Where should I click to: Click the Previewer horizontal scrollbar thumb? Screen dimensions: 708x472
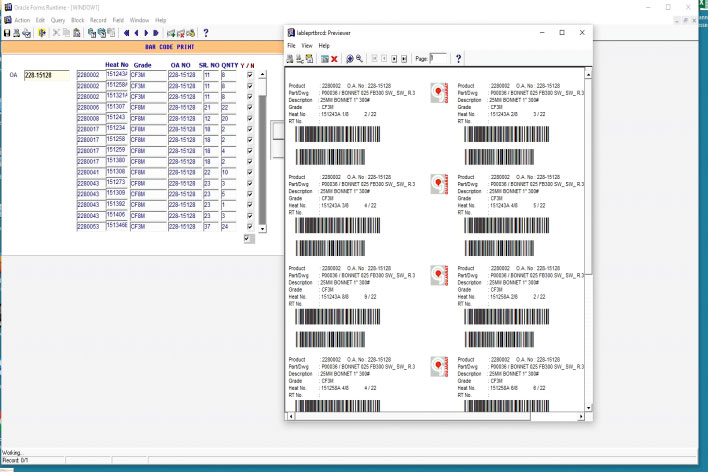[413, 416]
